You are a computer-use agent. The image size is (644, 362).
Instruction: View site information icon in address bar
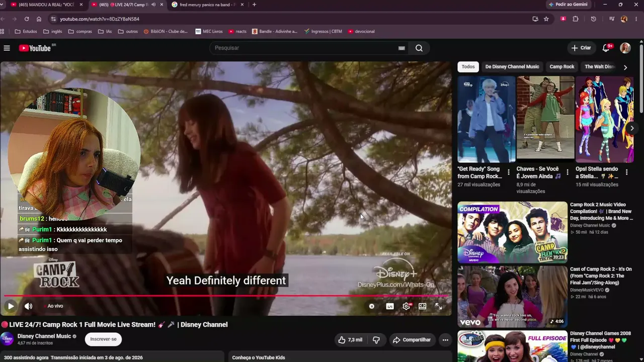pyautogui.click(x=53, y=19)
